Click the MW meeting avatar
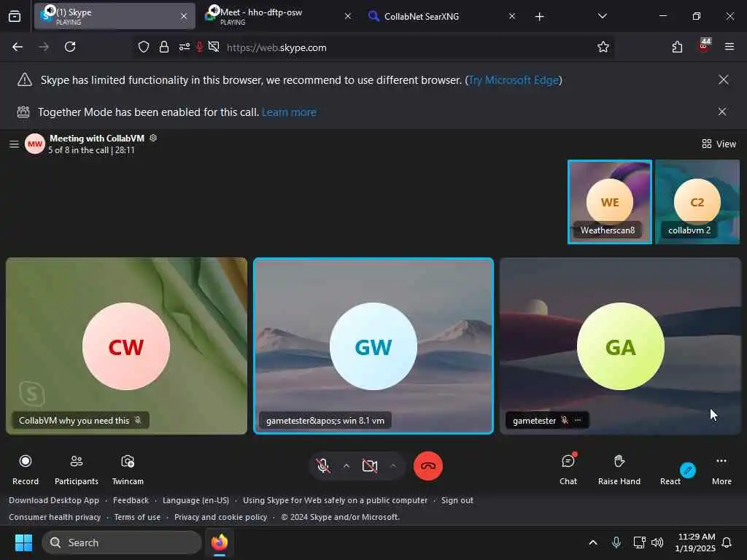747x560 pixels. [35, 144]
